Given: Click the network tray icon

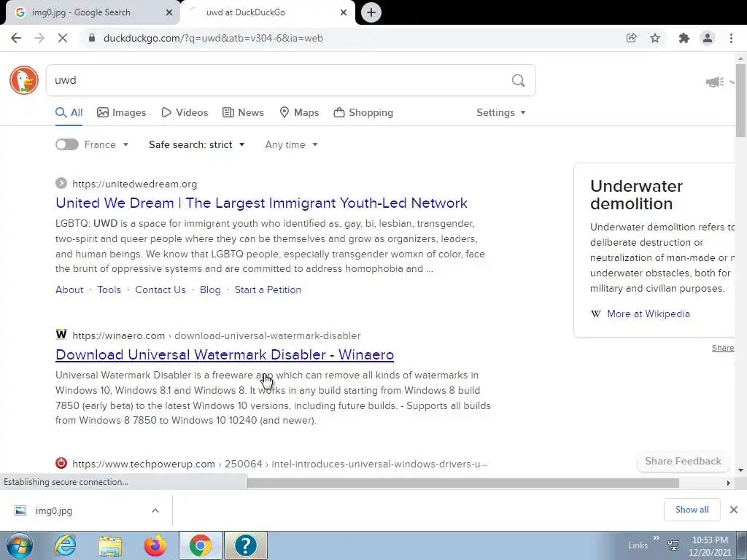Looking at the screenshot, I should pos(673,545).
